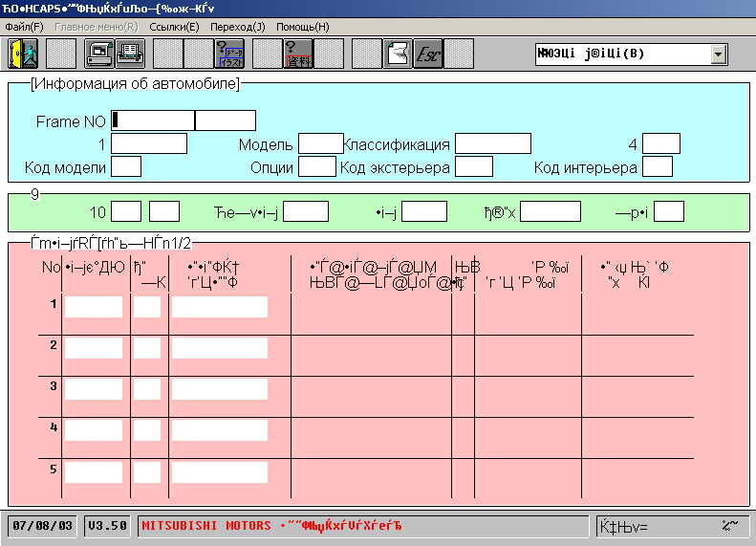756x546 pixels.
Task: Open illustration help icon with blue label
Action: point(230,54)
